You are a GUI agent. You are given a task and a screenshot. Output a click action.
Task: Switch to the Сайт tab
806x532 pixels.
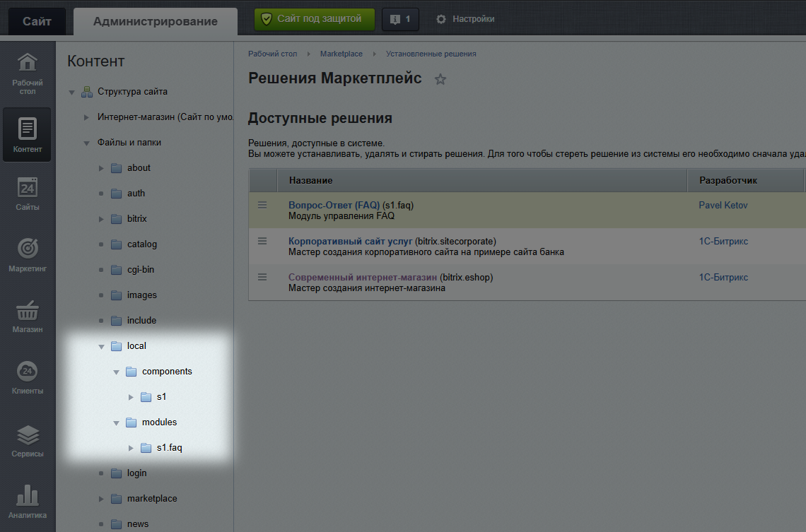(37, 21)
